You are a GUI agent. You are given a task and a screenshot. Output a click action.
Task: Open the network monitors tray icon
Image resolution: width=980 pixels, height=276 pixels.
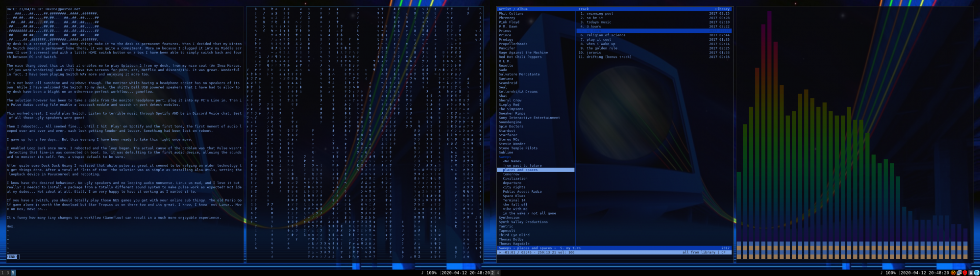[959, 273]
